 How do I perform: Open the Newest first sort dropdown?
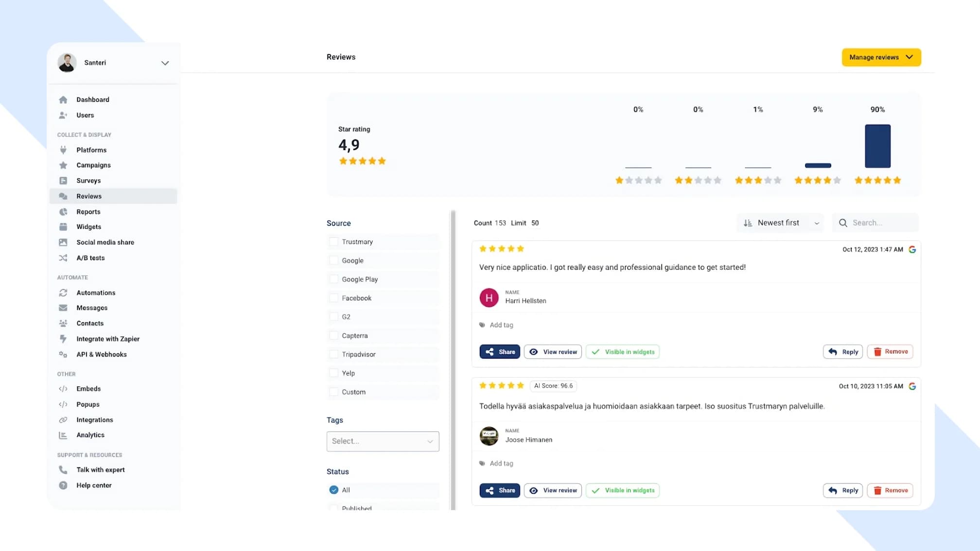coord(779,223)
